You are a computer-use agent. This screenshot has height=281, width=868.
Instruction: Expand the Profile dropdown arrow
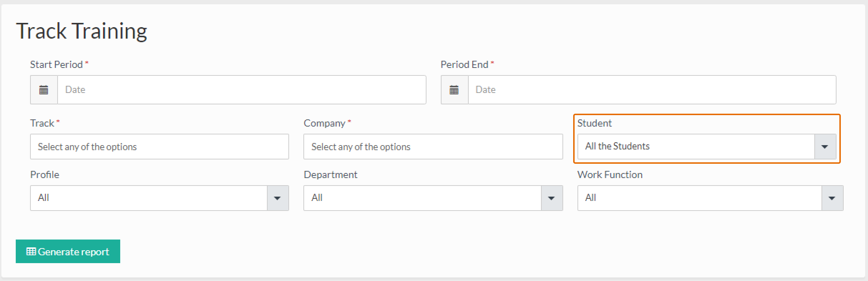point(277,198)
